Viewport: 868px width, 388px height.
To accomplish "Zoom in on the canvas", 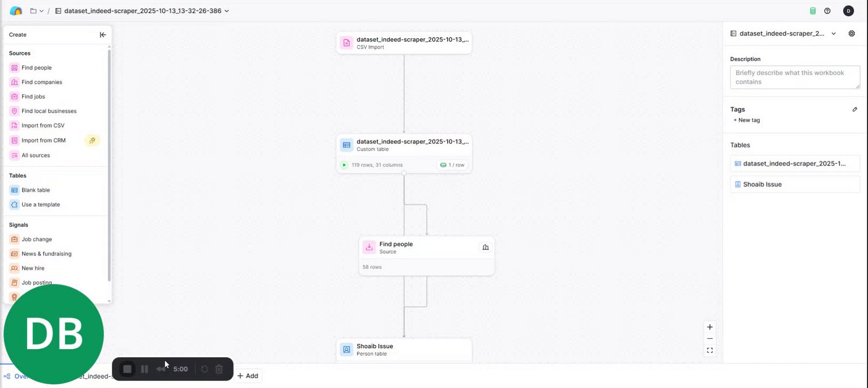I will (x=710, y=327).
